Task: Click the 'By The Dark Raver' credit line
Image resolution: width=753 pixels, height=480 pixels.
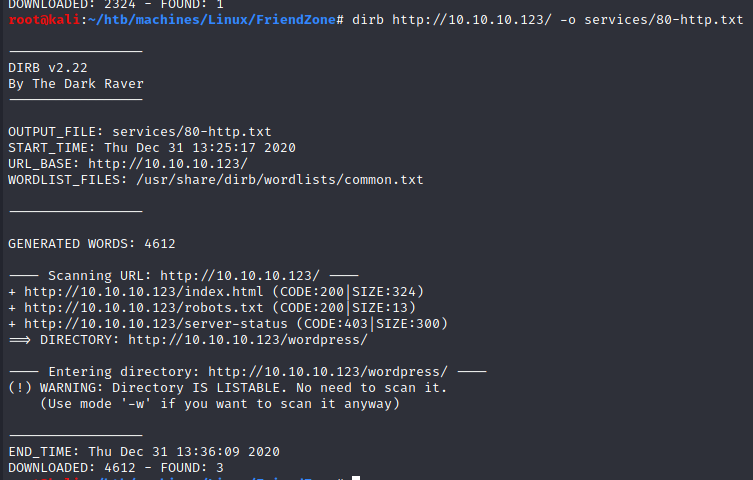Action: 76,84
